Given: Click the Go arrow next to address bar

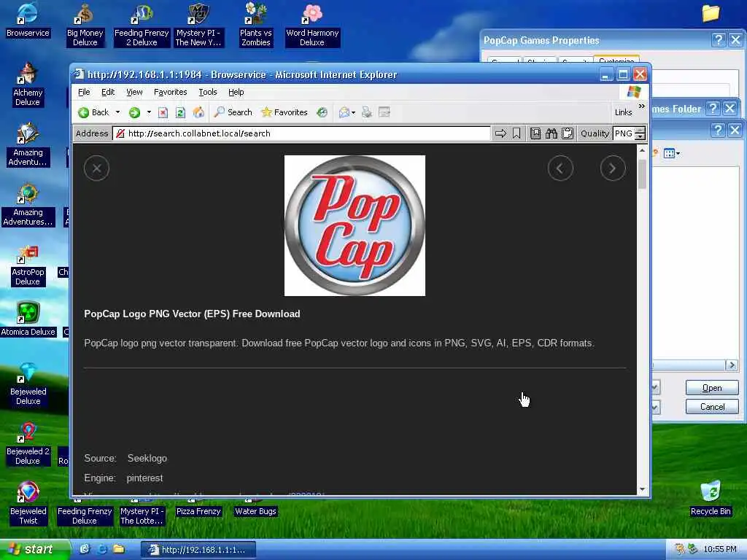Looking at the screenshot, I should 500,133.
